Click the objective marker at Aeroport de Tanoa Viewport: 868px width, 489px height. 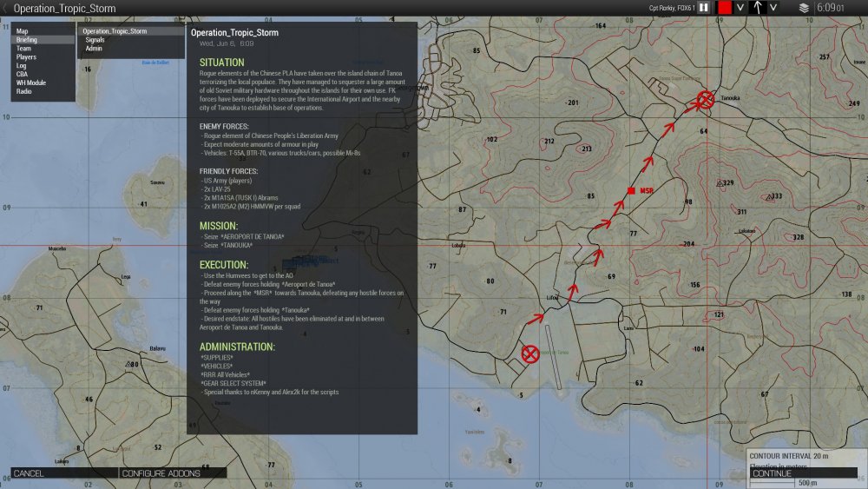pyautogui.click(x=529, y=354)
